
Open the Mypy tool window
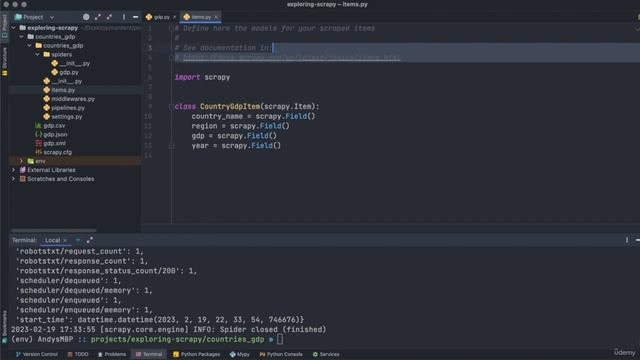point(240,354)
